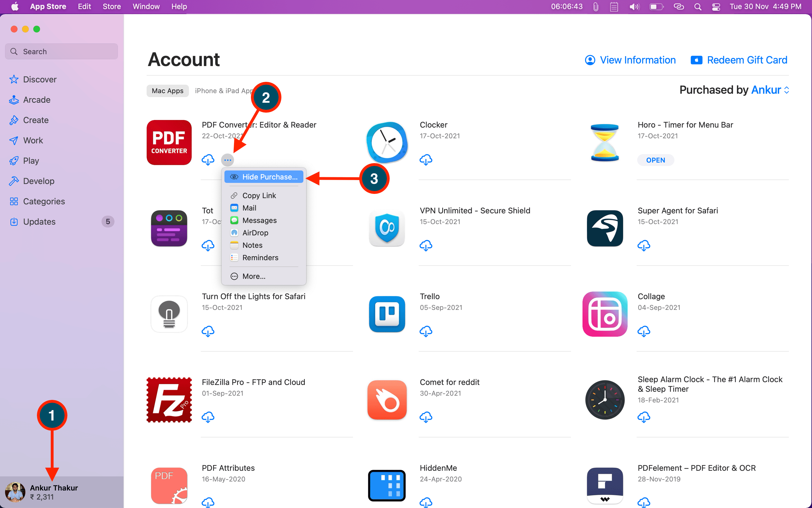Open the Help menu
Screen dimensions: 812x508
[x=179, y=6]
